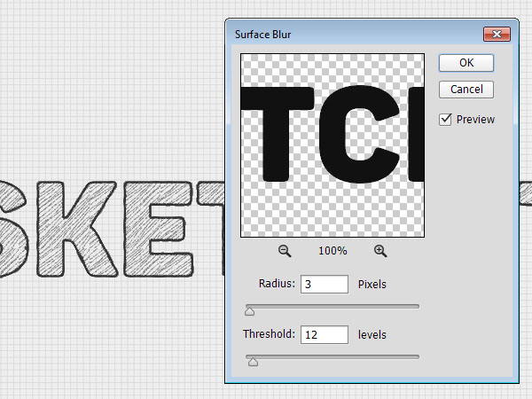Screen dimensions: 532x399
Task: Click the Threshold input field
Action: (x=325, y=335)
